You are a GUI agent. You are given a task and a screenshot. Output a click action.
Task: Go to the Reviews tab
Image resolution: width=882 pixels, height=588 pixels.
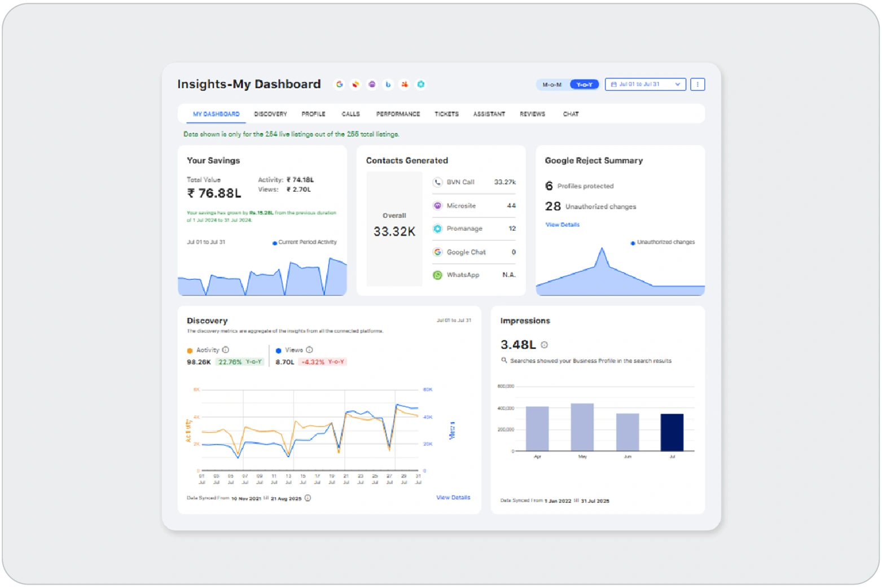532,114
